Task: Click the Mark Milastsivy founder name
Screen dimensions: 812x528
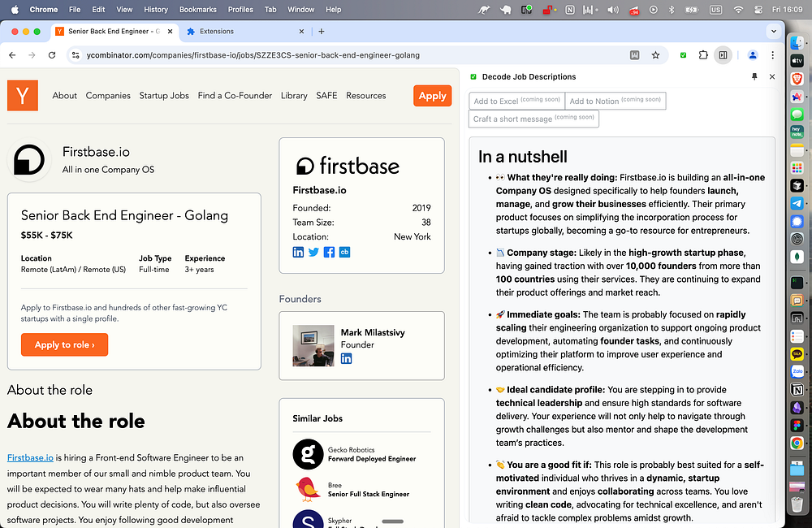Action: pyautogui.click(x=373, y=332)
